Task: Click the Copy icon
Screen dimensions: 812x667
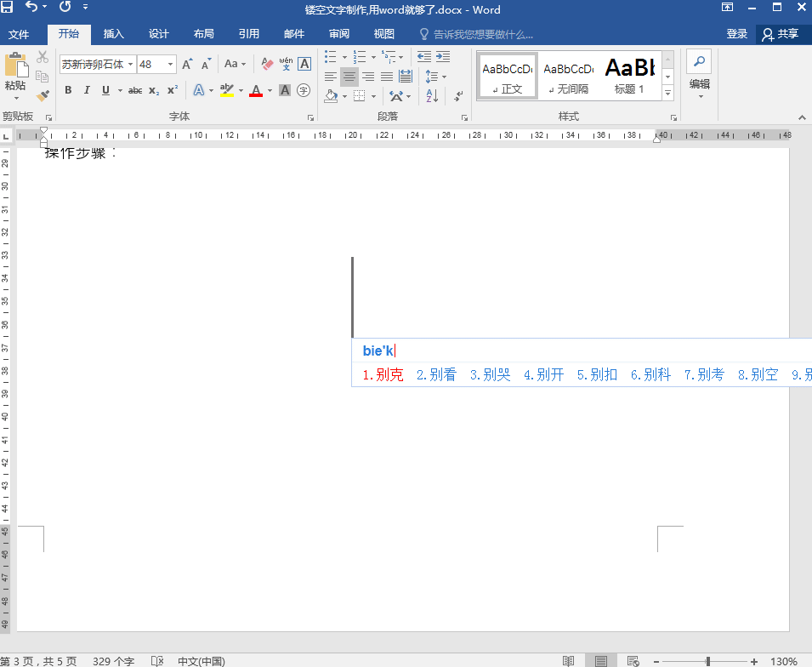Action: (x=43, y=77)
